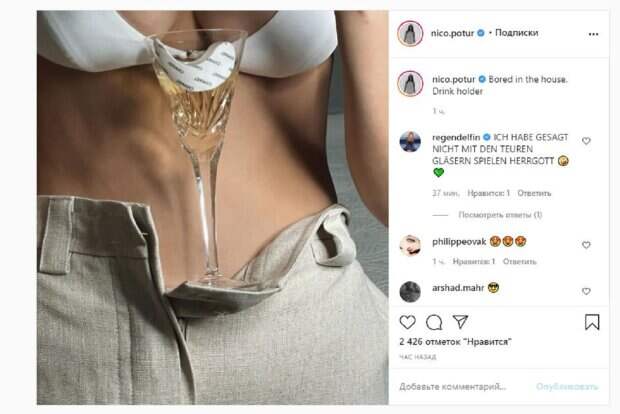Click the Подписки following button

pyautogui.click(x=516, y=33)
